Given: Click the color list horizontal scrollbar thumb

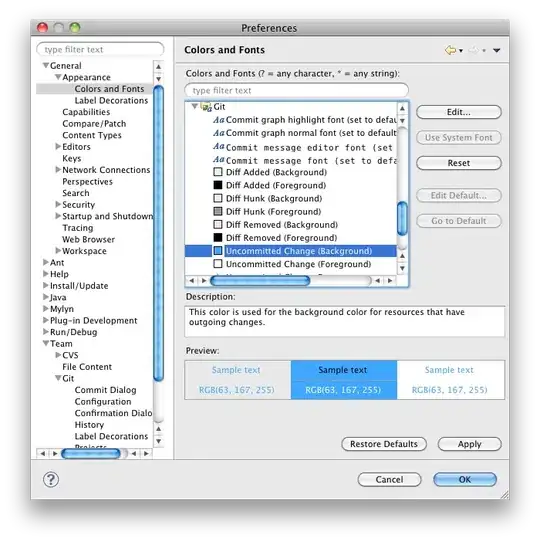Looking at the screenshot, I should point(260,281).
